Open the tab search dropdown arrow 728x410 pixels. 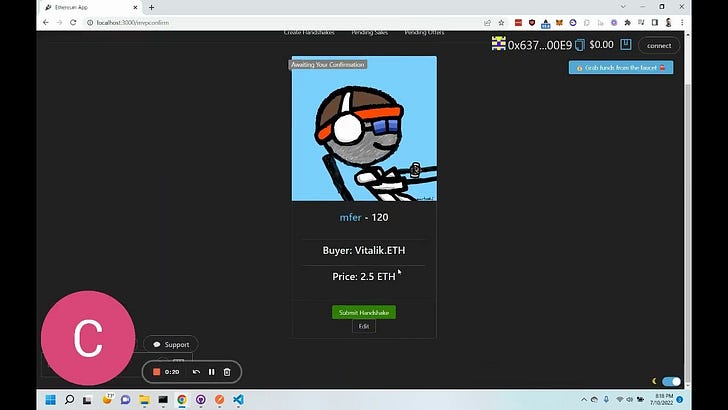[x=623, y=7]
